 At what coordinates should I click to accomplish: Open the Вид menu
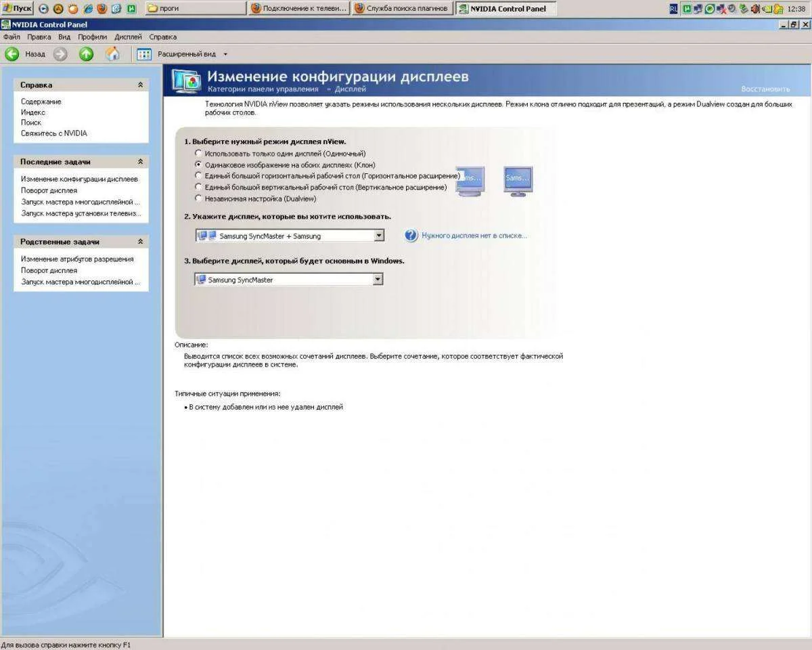click(x=64, y=37)
